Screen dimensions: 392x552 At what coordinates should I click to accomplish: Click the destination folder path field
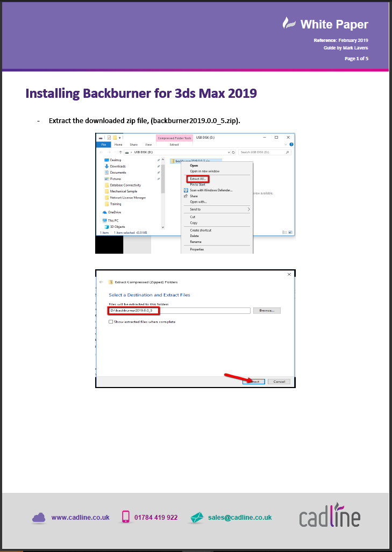point(180,311)
